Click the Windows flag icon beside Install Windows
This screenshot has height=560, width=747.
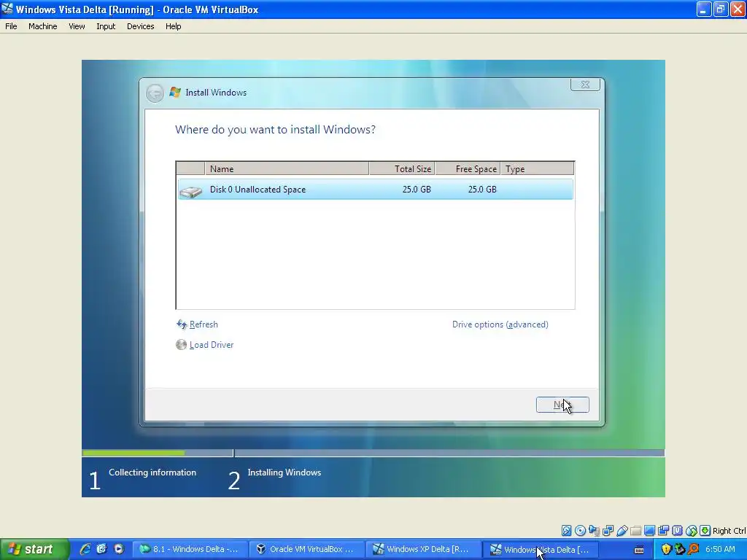(175, 93)
